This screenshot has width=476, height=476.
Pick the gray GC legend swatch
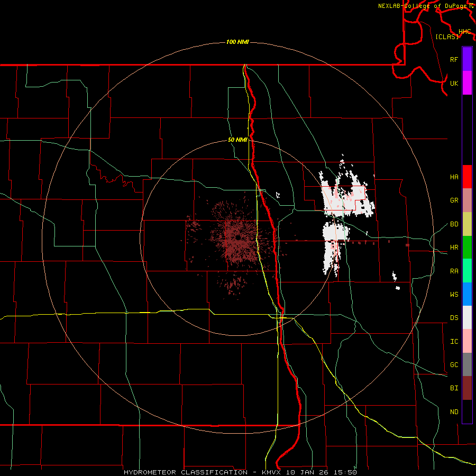coord(467,364)
